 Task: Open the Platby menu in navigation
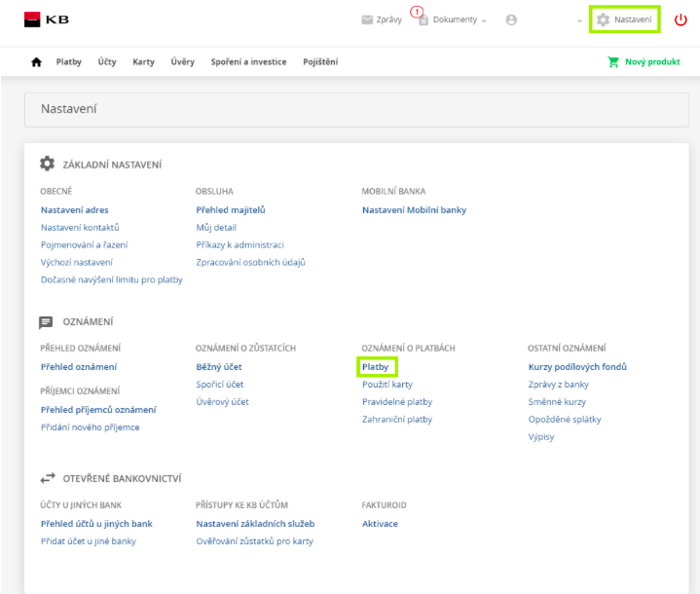pyautogui.click(x=69, y=62)
